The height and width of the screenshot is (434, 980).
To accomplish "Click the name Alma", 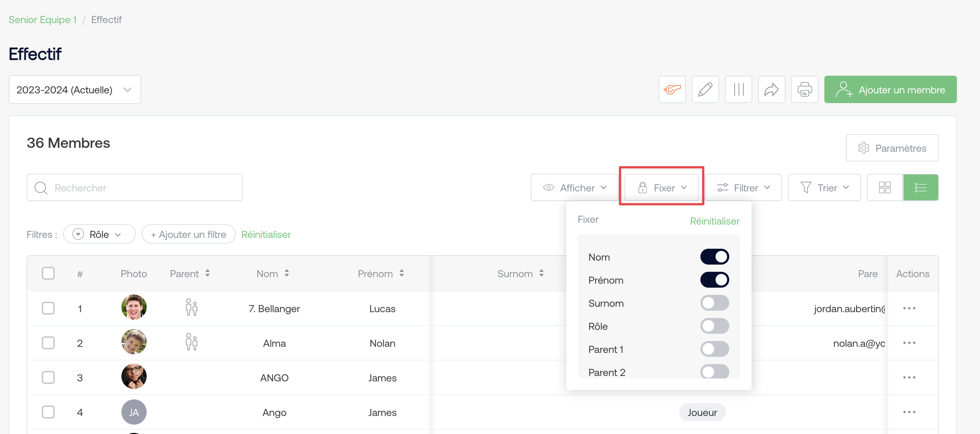I will [274, 343].
